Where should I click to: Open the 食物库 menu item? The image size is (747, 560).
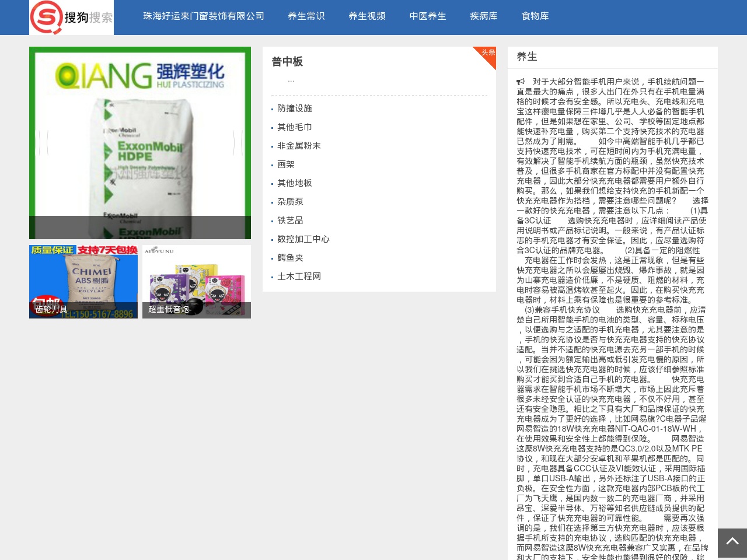[535, 16]
